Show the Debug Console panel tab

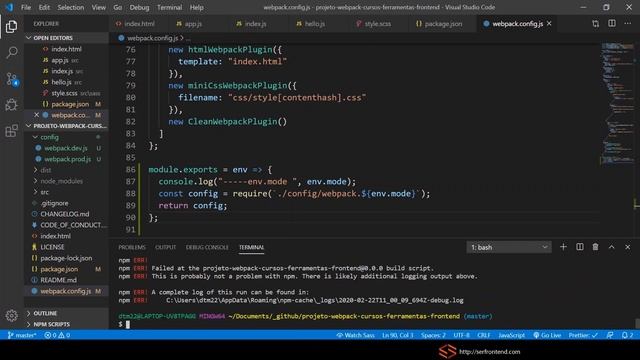pyautogui.click(x=207, y=247)
